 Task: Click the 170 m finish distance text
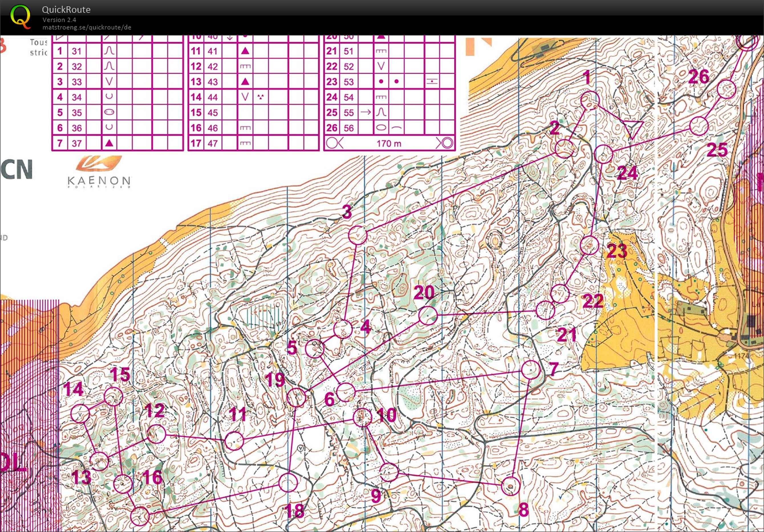[389, 143]
